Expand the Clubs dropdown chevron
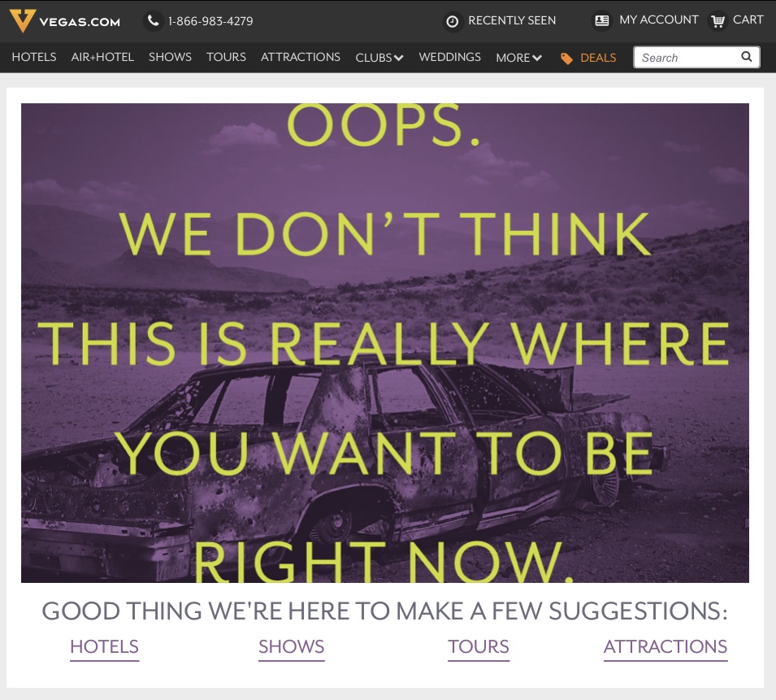The width and height of the screenshot is (776, 700). (x=399, y=58)
